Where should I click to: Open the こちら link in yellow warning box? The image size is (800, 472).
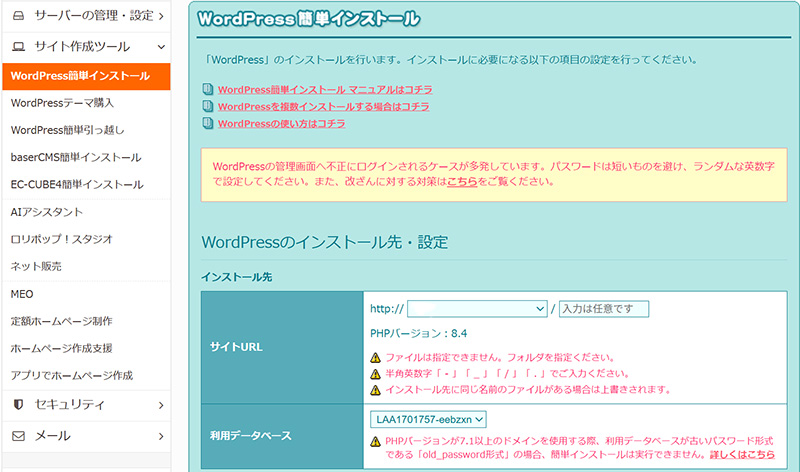click(x=461, y=182)
